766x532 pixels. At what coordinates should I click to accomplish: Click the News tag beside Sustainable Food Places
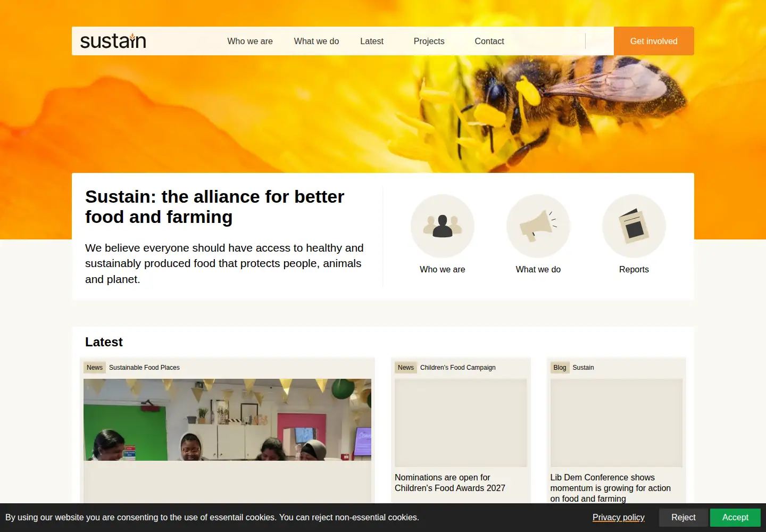(95, 368)
